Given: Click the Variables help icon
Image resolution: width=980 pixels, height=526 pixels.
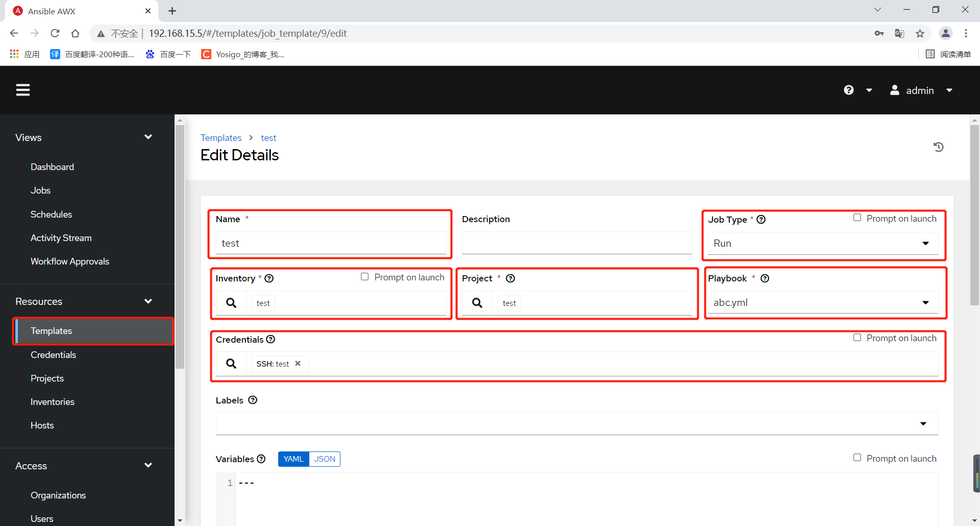Looking at the screenshot, I should coord(261,459).
